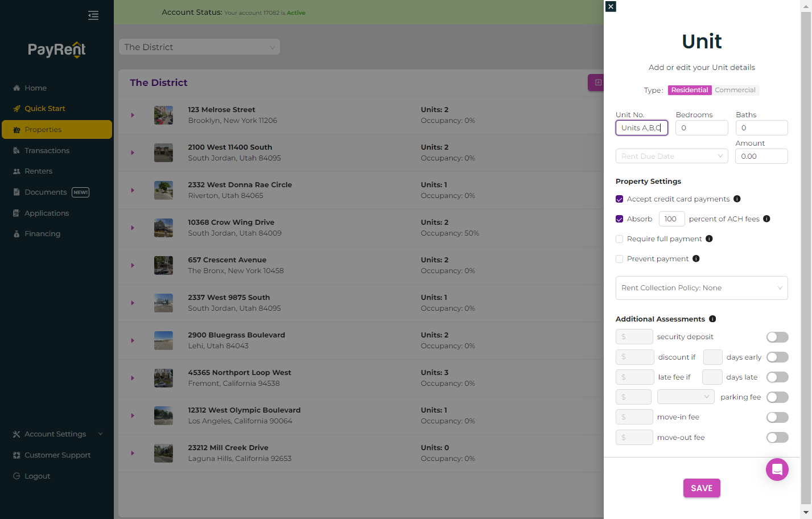Click the Documents file icon
812x519 pixels.
(x=17, y=192)
